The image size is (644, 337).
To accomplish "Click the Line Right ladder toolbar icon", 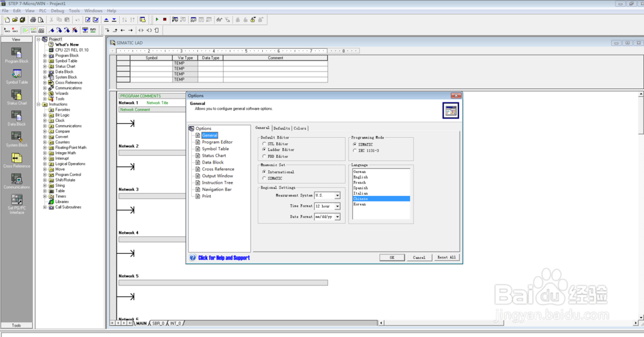I will [131, 30].
